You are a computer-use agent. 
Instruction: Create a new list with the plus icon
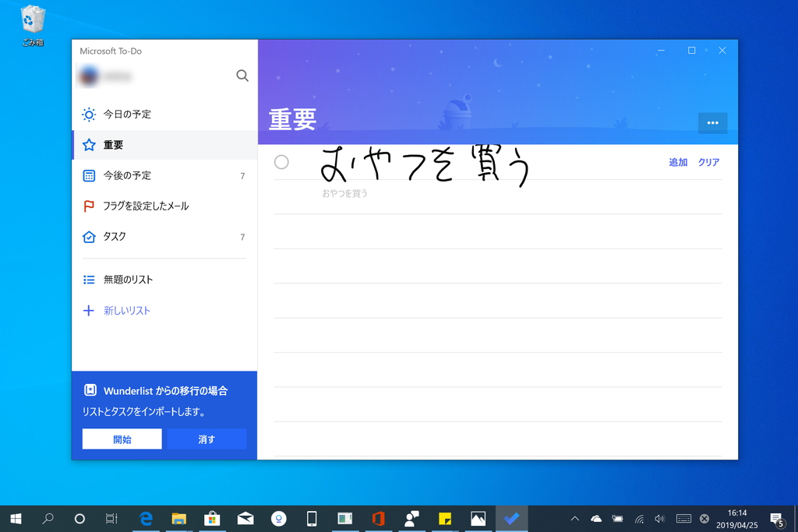(x=87, y=310)
